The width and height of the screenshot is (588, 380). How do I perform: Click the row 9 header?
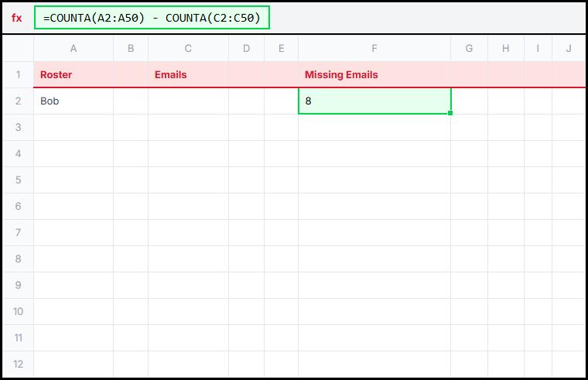18,285
